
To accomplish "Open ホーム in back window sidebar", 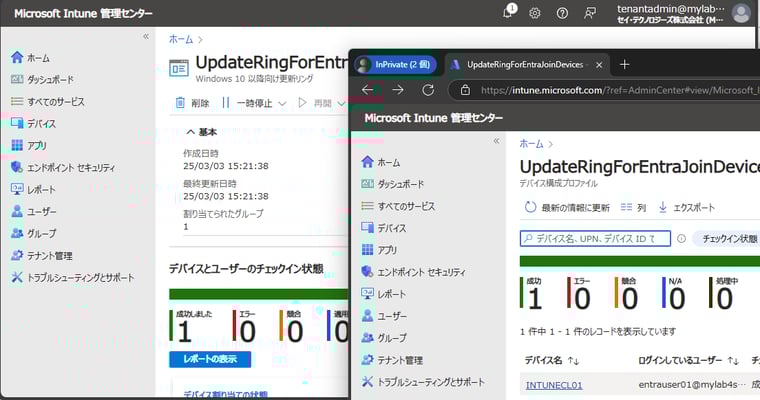I will (x=30, y=58).
